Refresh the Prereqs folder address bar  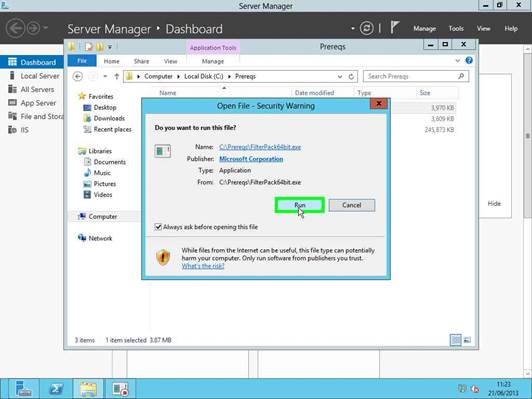[351, 77]
